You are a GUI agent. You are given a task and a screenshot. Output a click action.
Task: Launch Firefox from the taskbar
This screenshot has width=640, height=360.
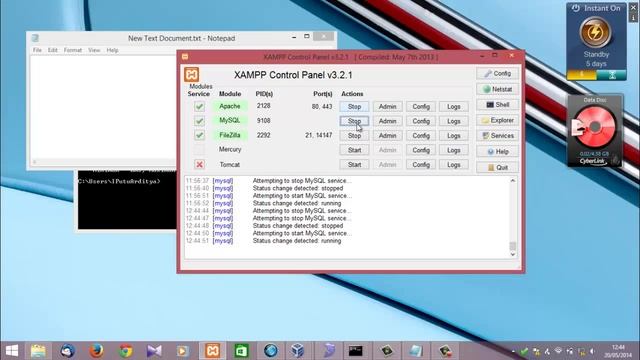[96, 351]
